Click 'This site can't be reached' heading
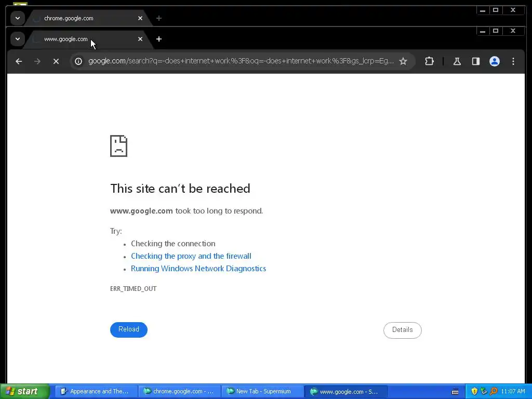The height and width of the screenshot is (399, 532). point(180,189)
